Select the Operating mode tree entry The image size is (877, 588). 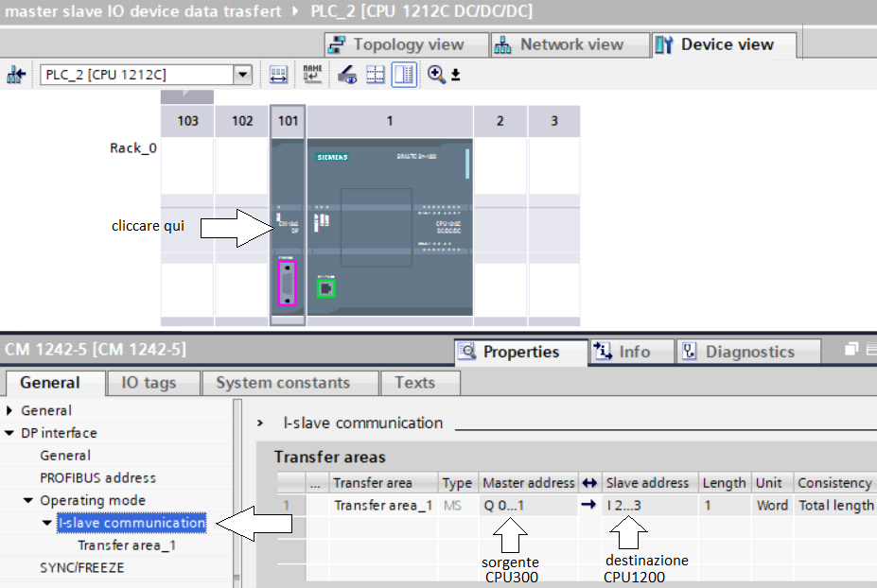(93, 500)
